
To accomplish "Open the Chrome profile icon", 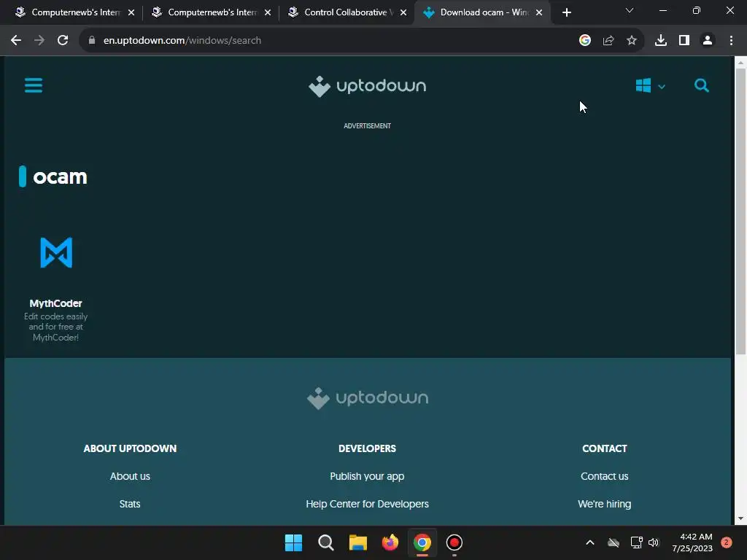I will tap(708, 41).
